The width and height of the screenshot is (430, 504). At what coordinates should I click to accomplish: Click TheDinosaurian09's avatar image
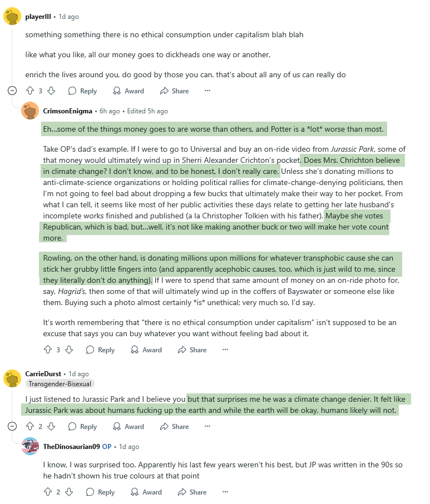(30, 446)
